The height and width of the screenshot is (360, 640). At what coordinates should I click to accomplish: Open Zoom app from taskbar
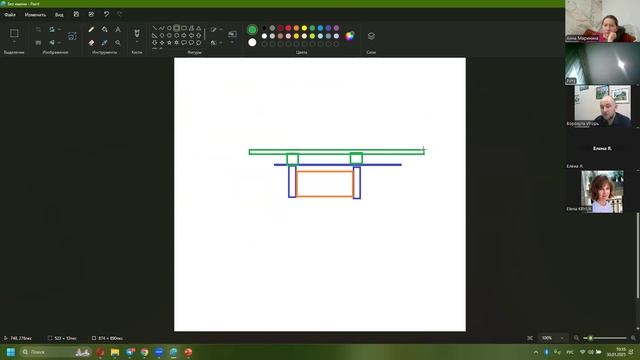click(159, 352)
